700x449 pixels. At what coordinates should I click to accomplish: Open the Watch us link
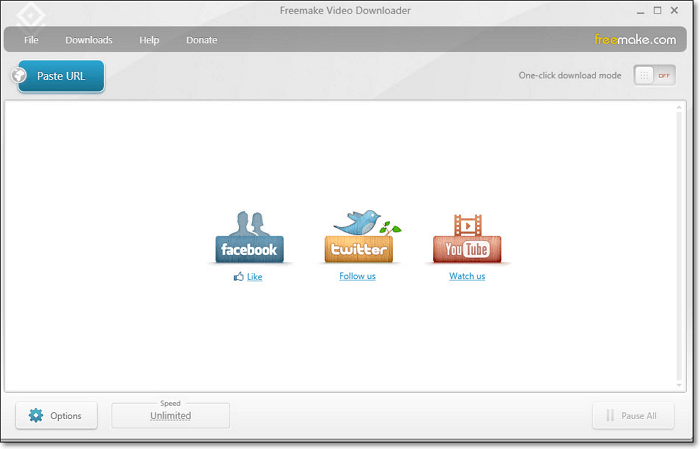point(467,276)
